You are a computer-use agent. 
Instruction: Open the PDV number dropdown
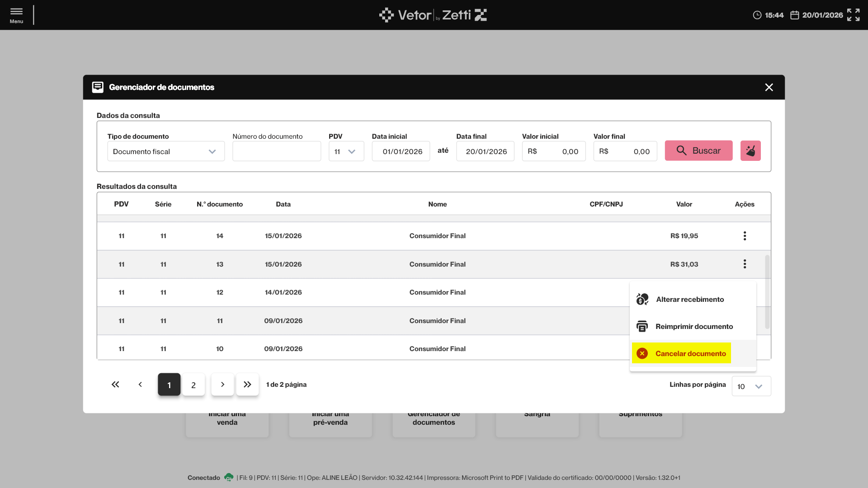click(346, 151)
